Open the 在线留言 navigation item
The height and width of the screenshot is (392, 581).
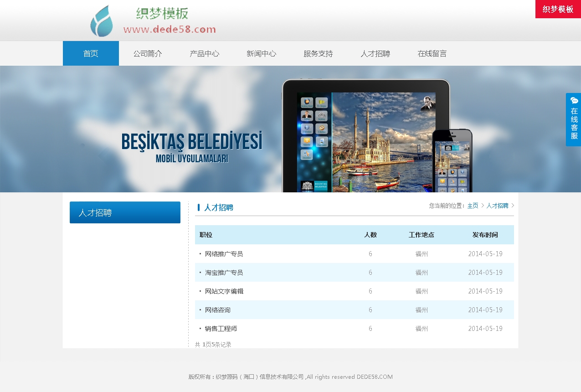click(x=432, y=53)
